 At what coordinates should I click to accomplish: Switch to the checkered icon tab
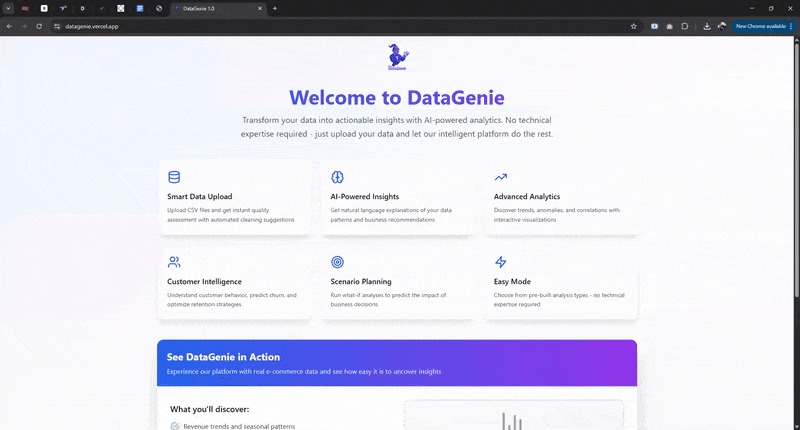pos(120,8)
